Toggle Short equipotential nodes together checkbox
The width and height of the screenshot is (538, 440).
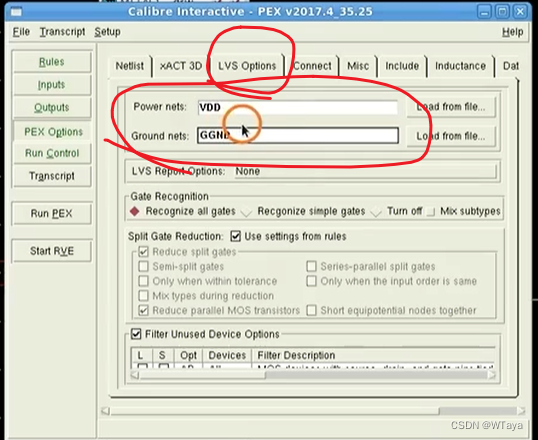pos(311,310)
